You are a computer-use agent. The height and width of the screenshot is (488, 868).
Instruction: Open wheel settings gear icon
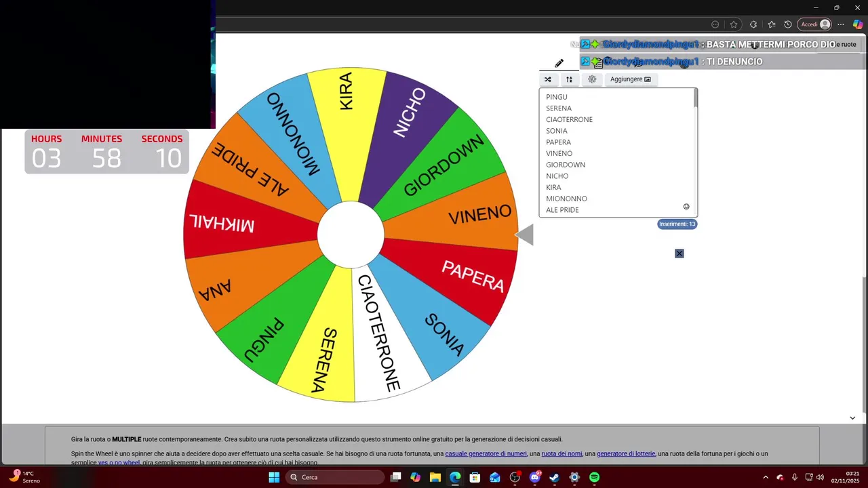pyautogui.click(x=592, y=79)
